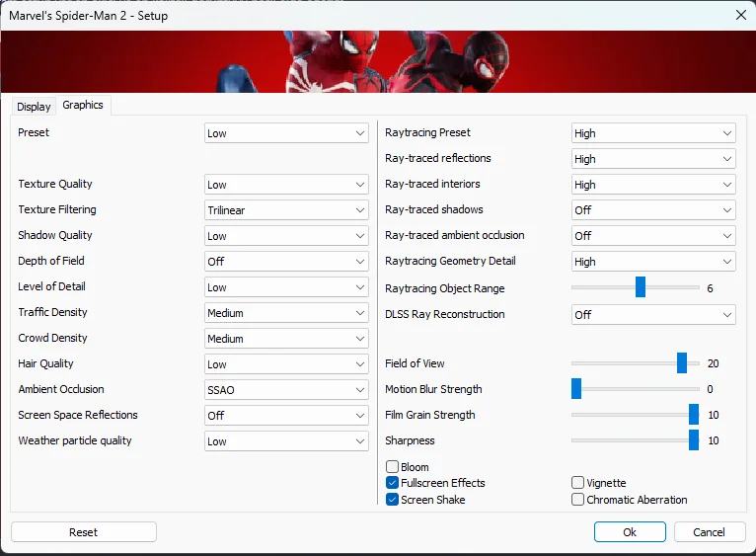Expand the Depth of Field dropdown
The image size is (756, 556).
click(x=286, y=261)
